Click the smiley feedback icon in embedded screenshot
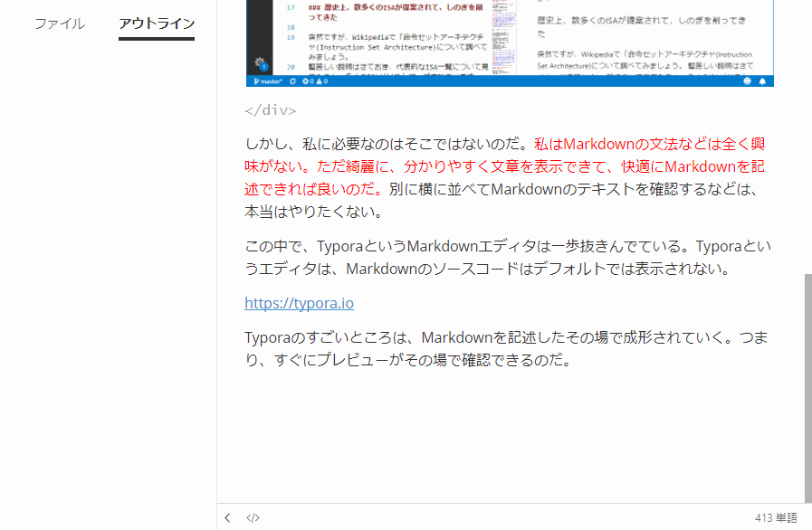 [x=747, y=81]
